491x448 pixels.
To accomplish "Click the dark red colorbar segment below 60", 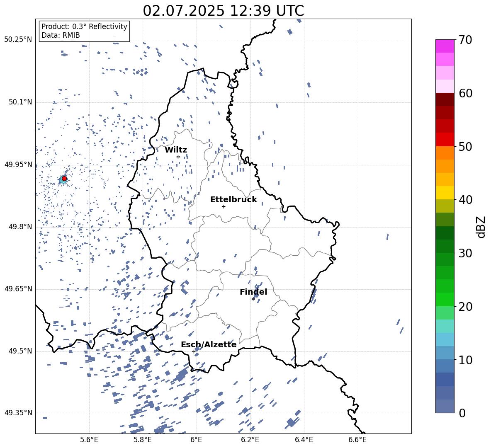I will tap(445, 99).
